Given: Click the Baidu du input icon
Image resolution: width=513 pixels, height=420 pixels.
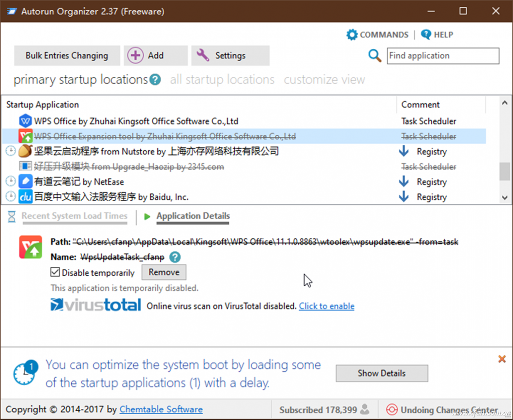Looking at the screenshot, I should click(x=26, y=197).
